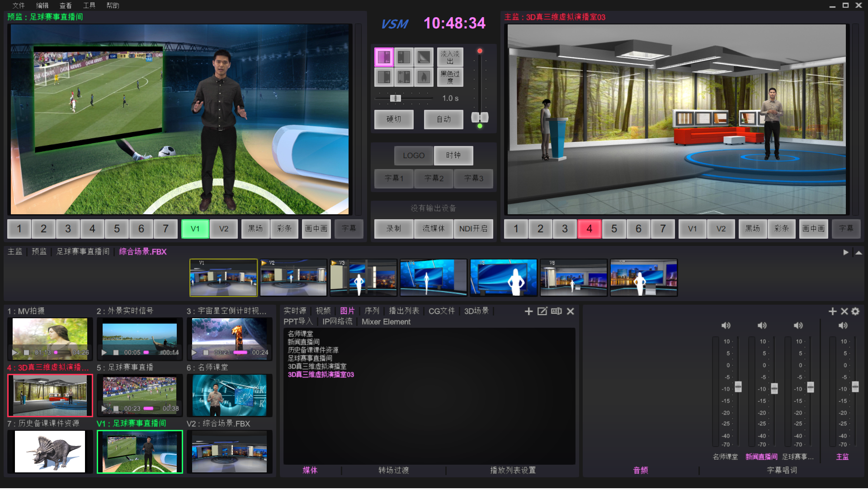The image size is (868, 490).
Task: Select the 历史备课课件资源 dinosaur thumbnail
Action: (50, 452)
